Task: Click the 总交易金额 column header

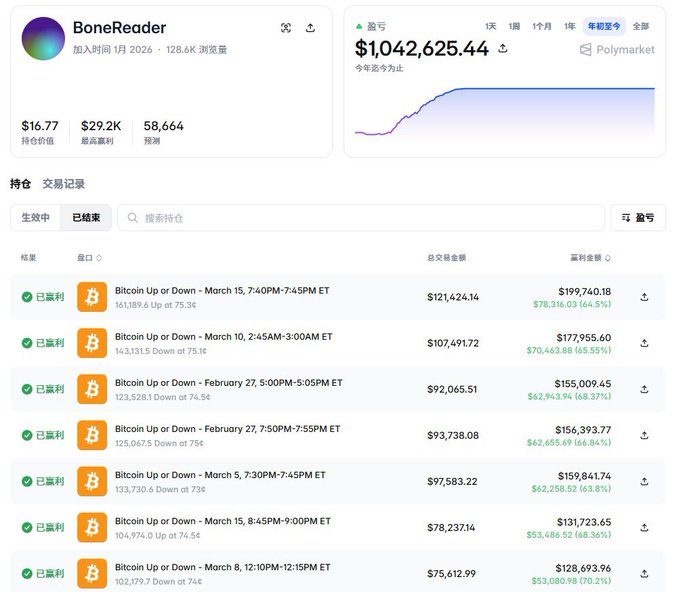Action: coord(446,258)
